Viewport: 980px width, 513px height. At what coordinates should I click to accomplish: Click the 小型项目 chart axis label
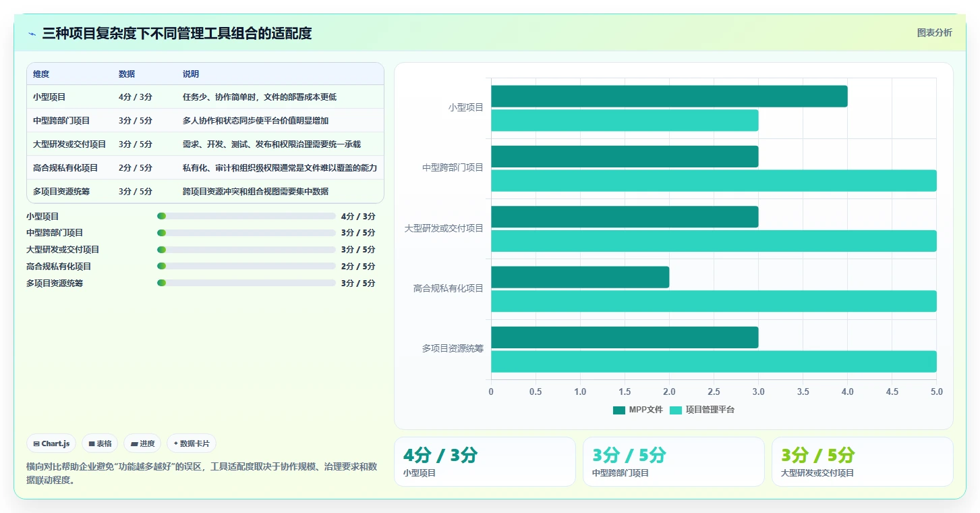(x=466, y=107)
